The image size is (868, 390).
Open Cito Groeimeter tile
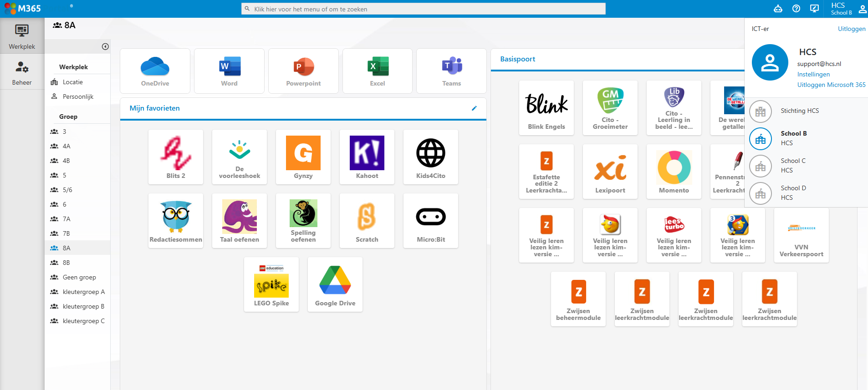(610, 108)
